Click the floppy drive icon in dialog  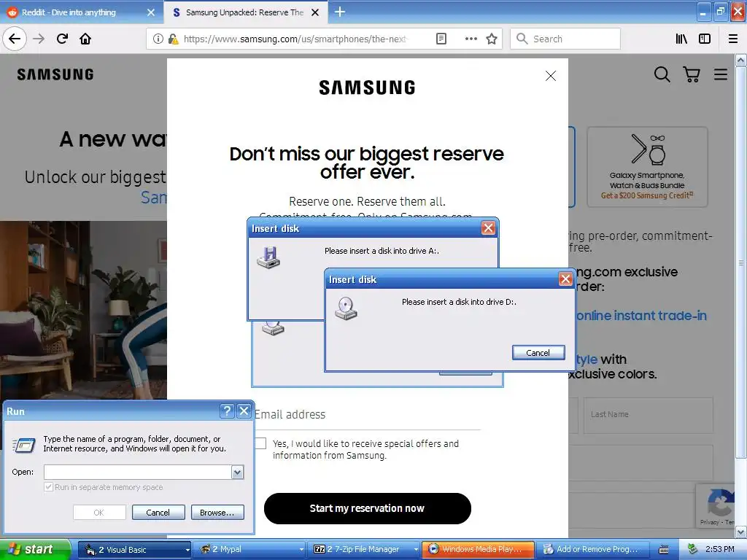coord(268,257)
